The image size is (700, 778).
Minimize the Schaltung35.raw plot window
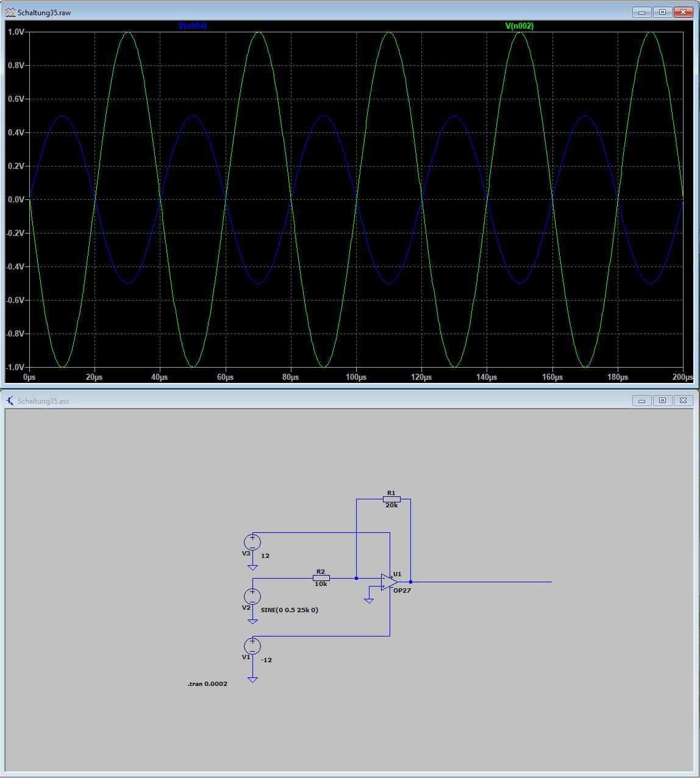point(641,12)
